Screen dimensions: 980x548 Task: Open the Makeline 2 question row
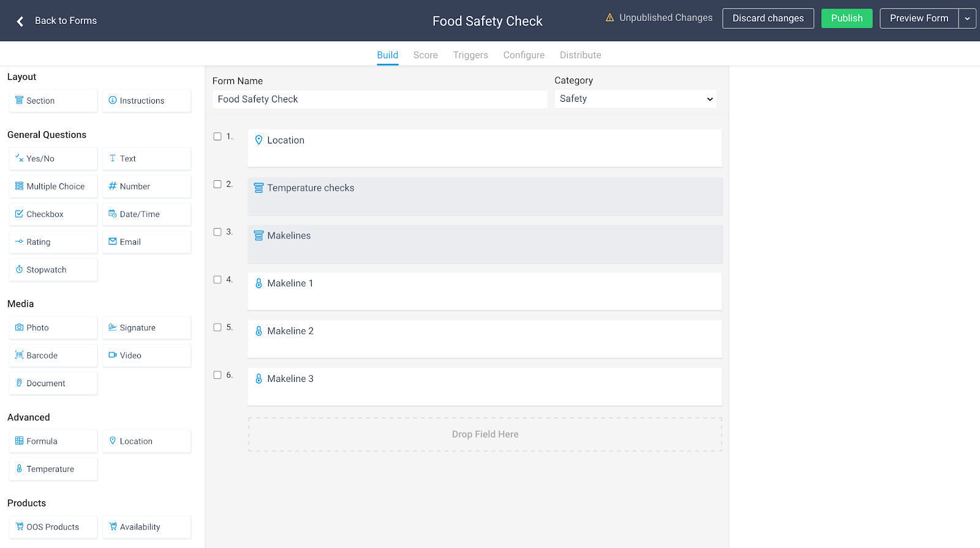tap(485, 339)
